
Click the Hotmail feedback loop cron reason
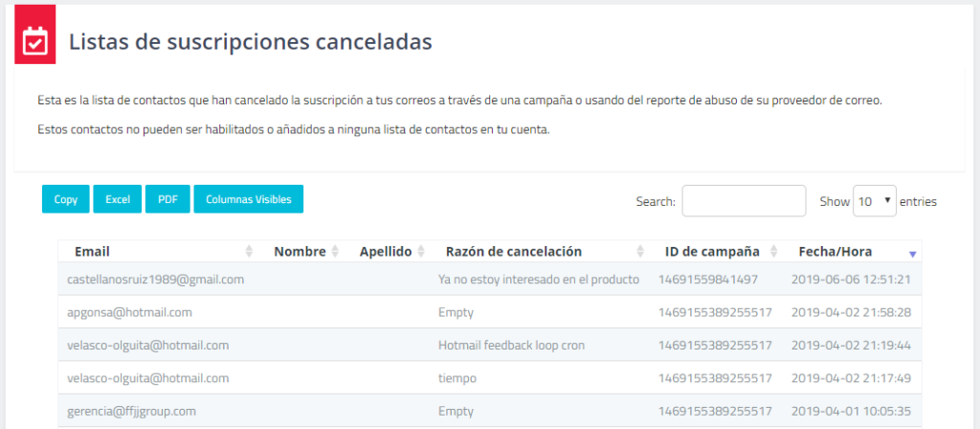coord(511,345)
